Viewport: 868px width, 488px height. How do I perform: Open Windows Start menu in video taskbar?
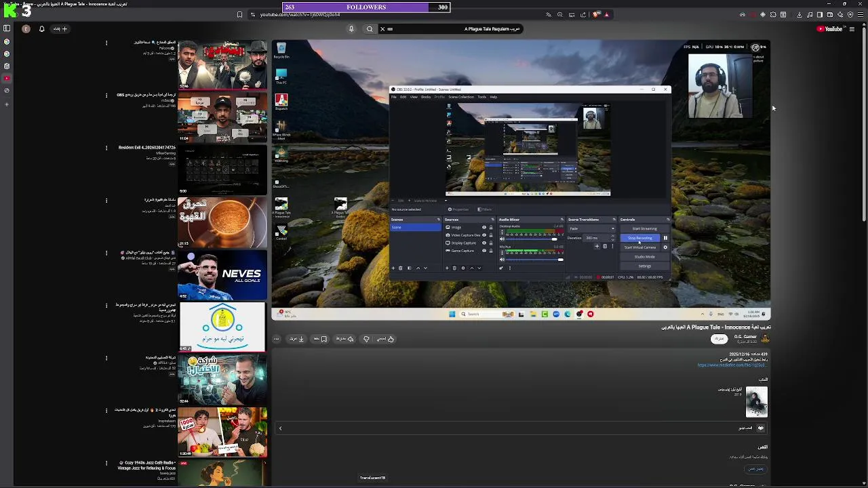tap(452, 314)
